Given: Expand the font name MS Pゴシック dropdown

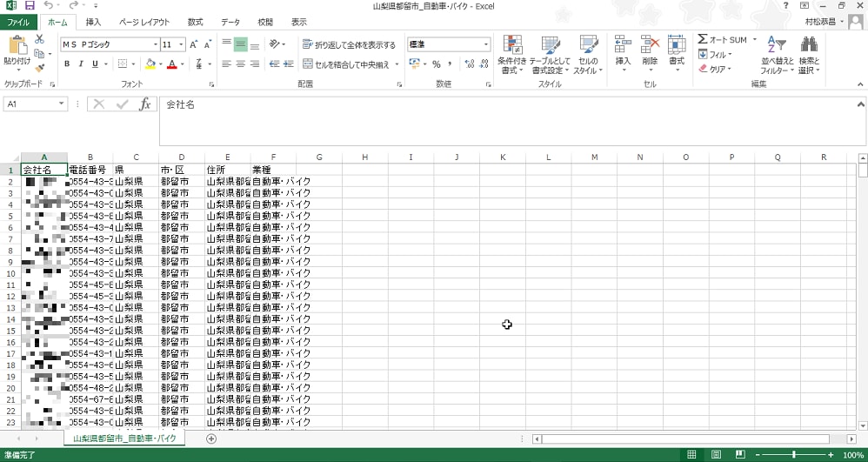Looking at the screenshot, I should 156,45.
